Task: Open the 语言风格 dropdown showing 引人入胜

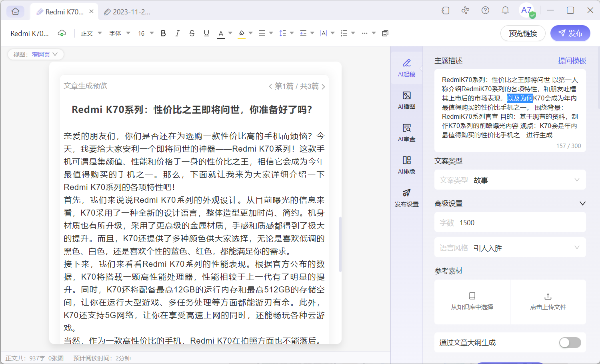Action: point(510,248)
